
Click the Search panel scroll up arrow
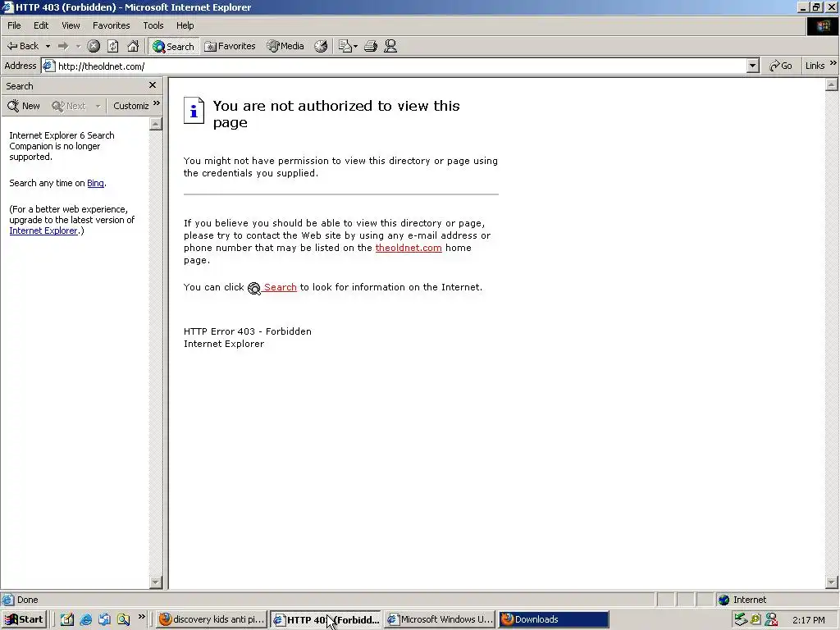pos(155,124)
